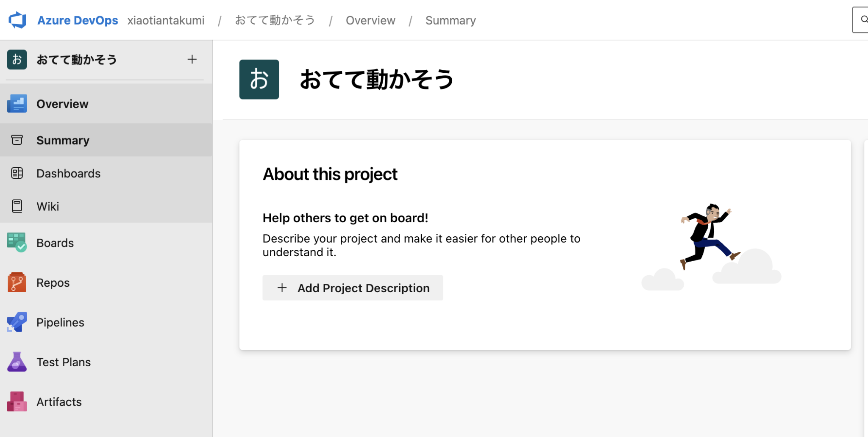Open Dashboards from the sidebar menu

[x=106, y=173]
